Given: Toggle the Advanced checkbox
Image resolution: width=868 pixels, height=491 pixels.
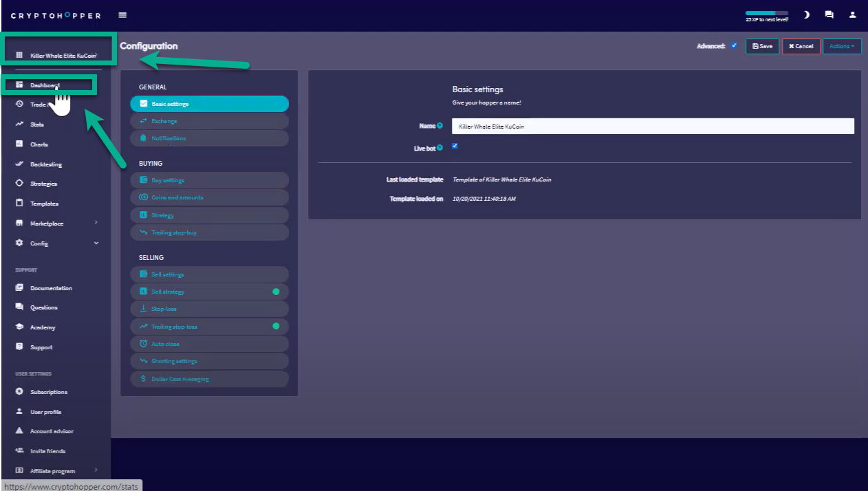Looking at the screenshot, I should [734, 46].
